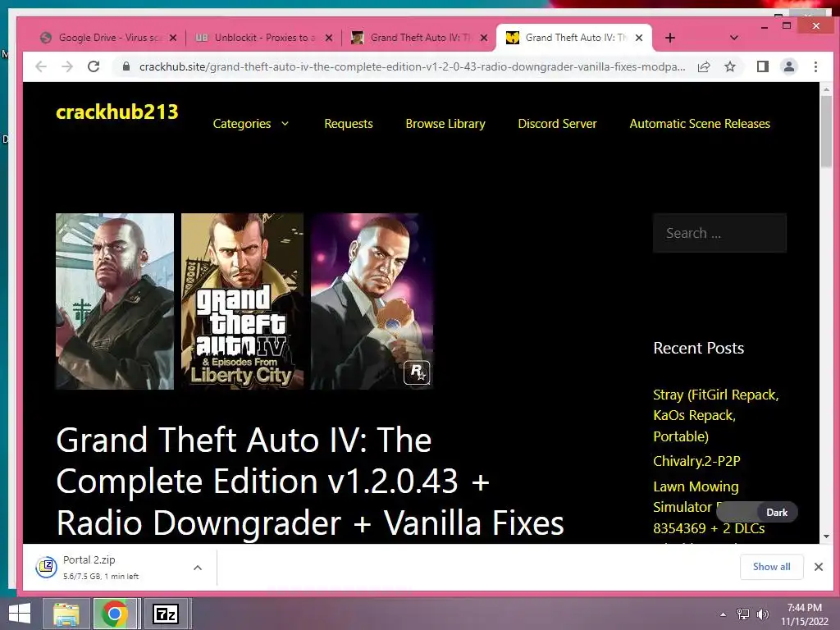Close the active Grand Theft Auto IV tab
The width and height of the screenshot is (840, 630).
click(x=638, y=38)
